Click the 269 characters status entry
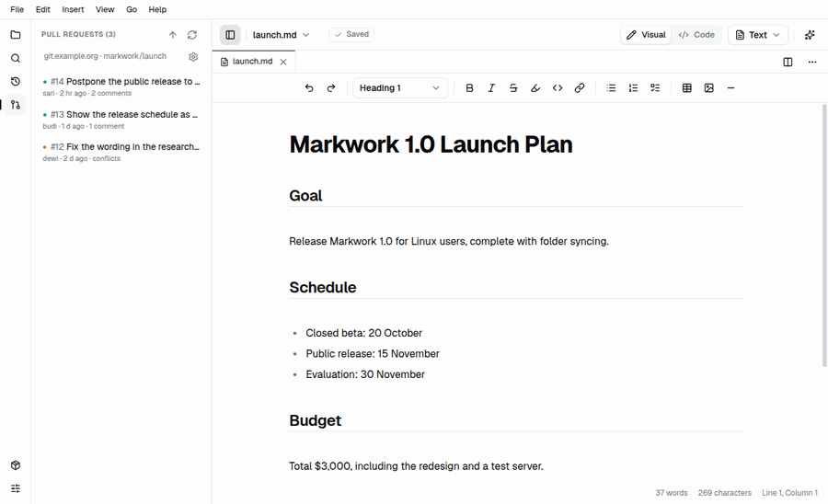The height and width of the screenshot is (504, 828). point(725,493)
